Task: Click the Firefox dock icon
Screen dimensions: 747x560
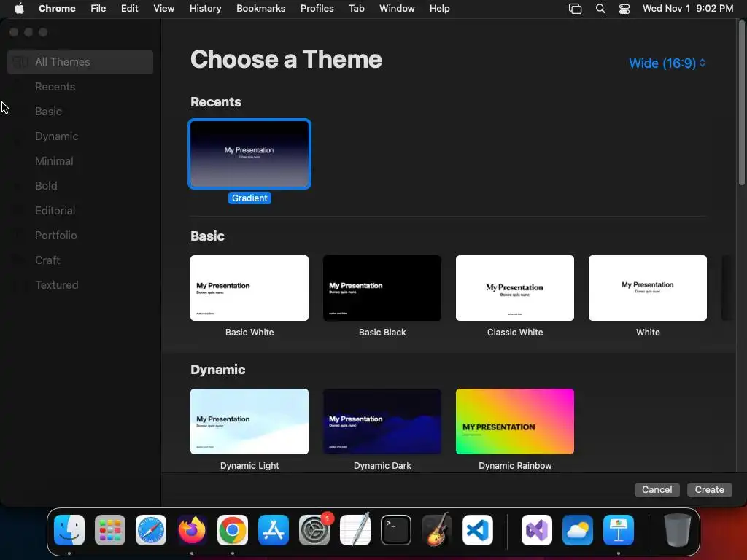Action: [192, 530]
